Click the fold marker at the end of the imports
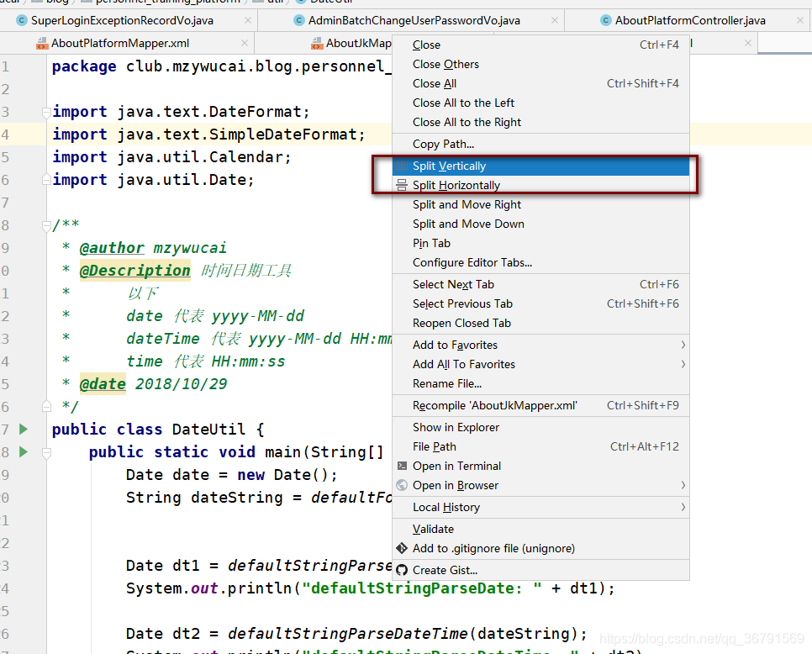The width and height of the screenshot is (812, 654). (46, 180)
